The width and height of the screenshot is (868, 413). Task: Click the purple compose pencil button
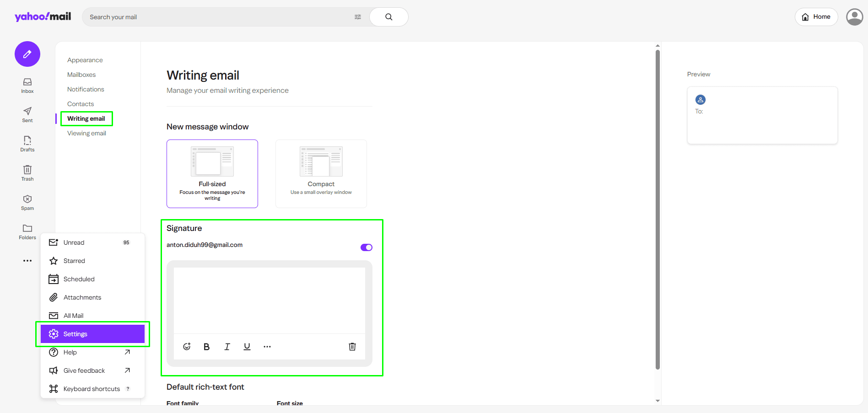tap(27, 54)
